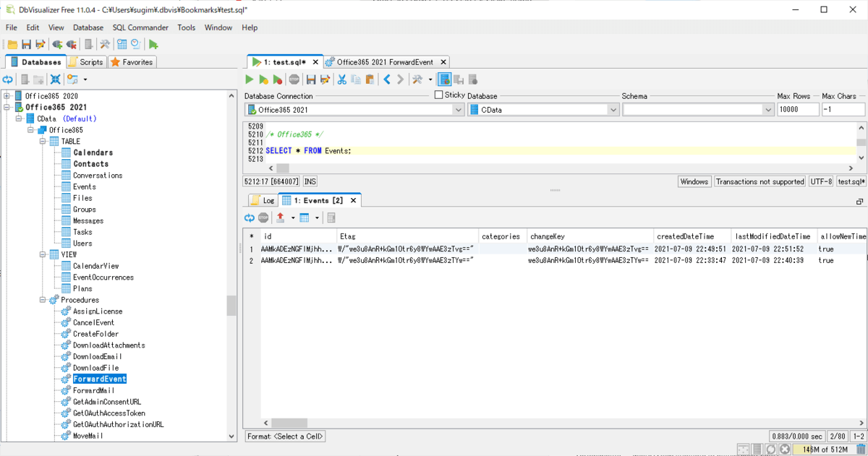Click the Execute SQL green play icon

[249, 79]
